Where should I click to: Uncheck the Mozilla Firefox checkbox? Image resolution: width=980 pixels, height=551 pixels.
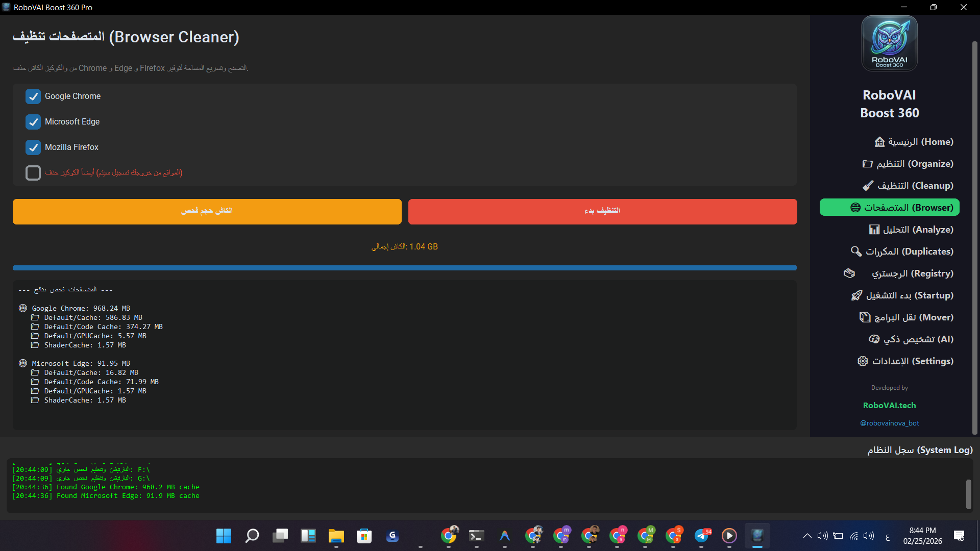(x=33, y=147)
